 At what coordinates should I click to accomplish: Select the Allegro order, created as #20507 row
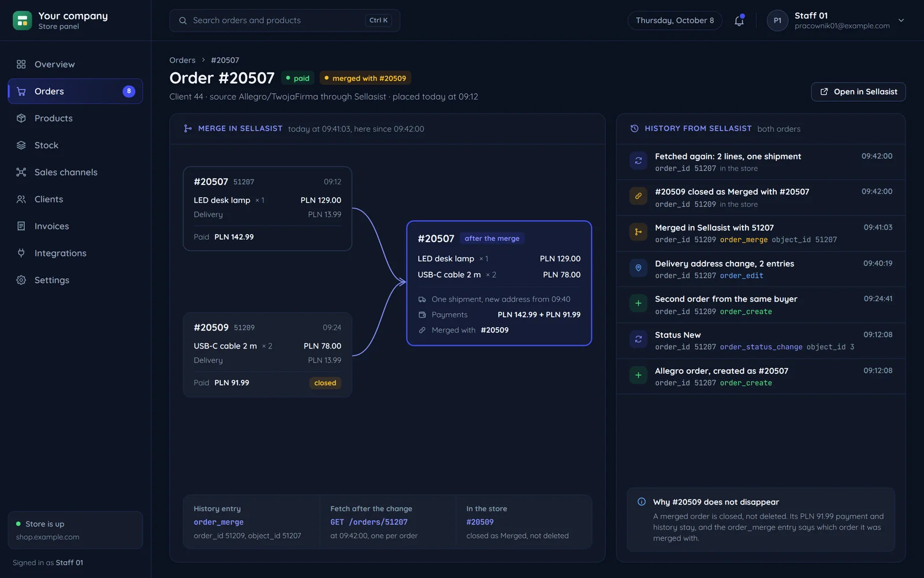tap(761, 376)
